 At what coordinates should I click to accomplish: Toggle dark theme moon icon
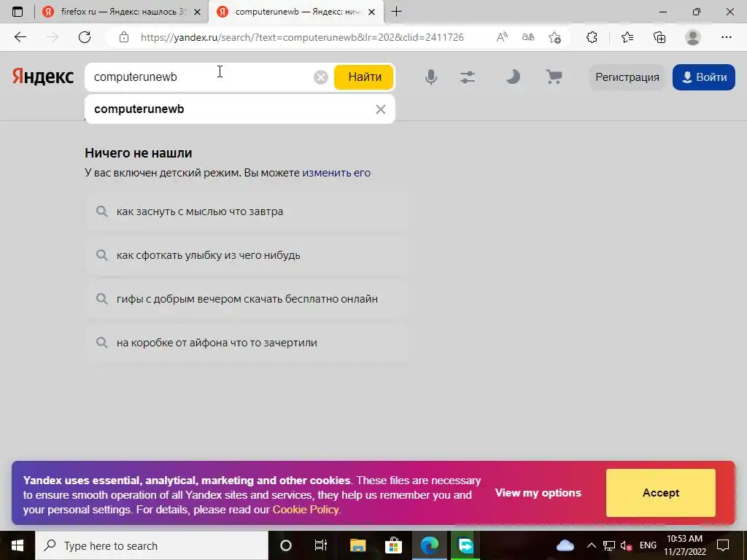point(513,77)
